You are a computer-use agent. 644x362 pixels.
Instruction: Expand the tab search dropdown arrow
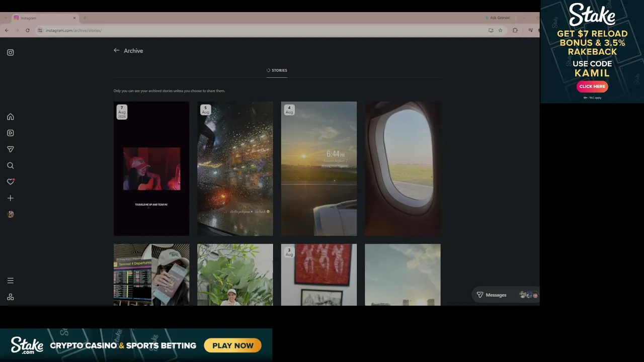(x=6, y=18)
